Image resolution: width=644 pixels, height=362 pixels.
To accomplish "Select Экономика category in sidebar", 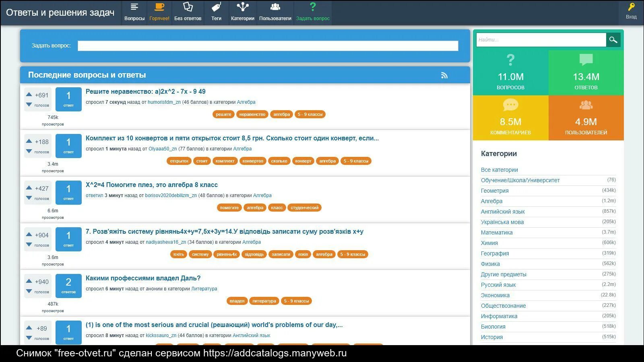I will [495, 295].
